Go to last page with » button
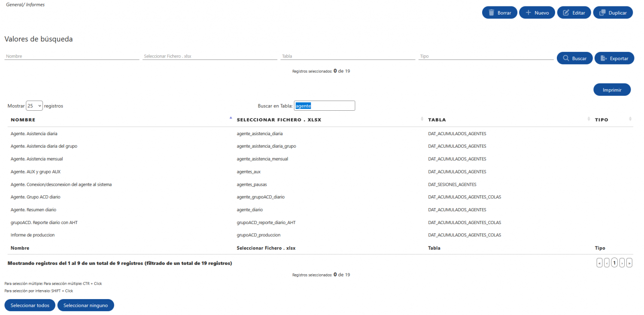 point(629,263)
